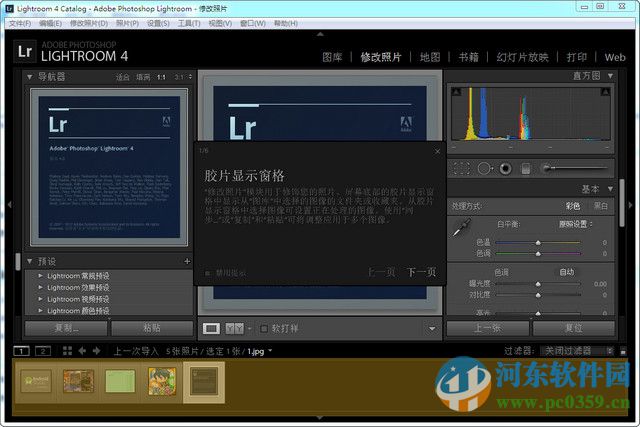Select the Graduated Filter tool

point(526,168)
